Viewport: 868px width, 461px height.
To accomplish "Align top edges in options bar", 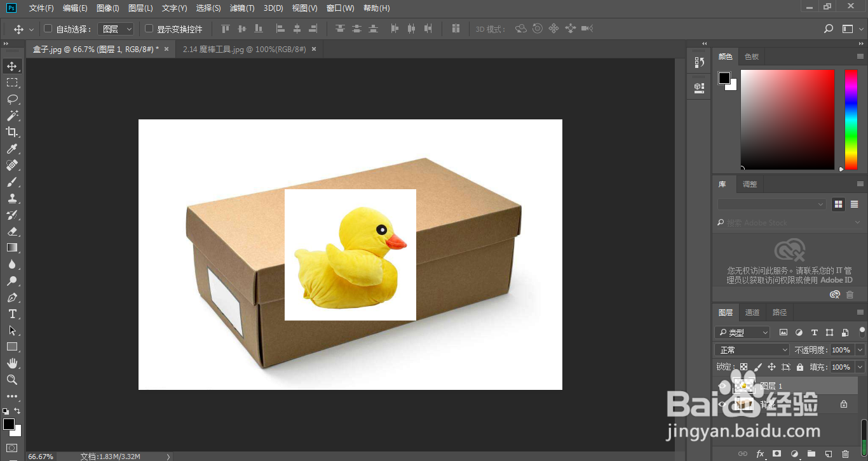I will click(x=225, y=29).
